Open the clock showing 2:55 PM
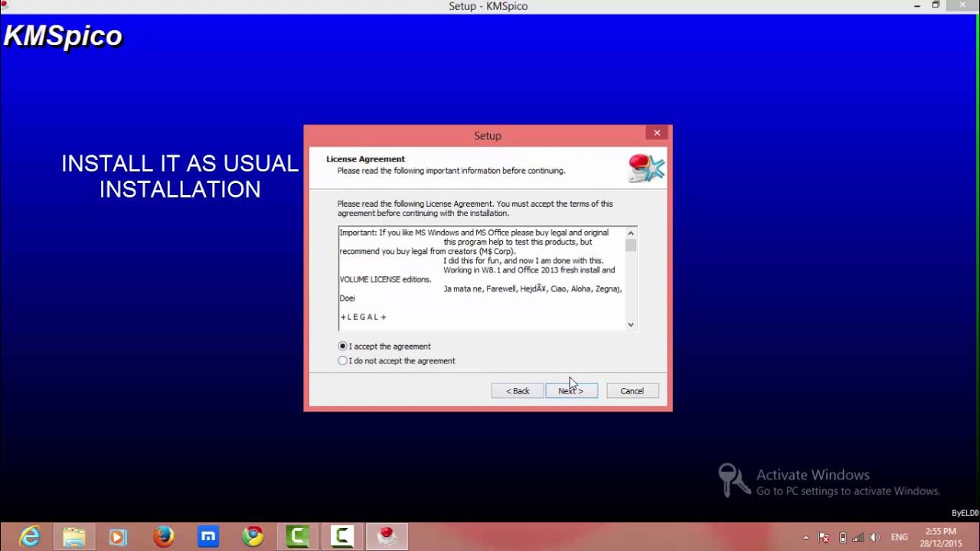 (940, 537)
